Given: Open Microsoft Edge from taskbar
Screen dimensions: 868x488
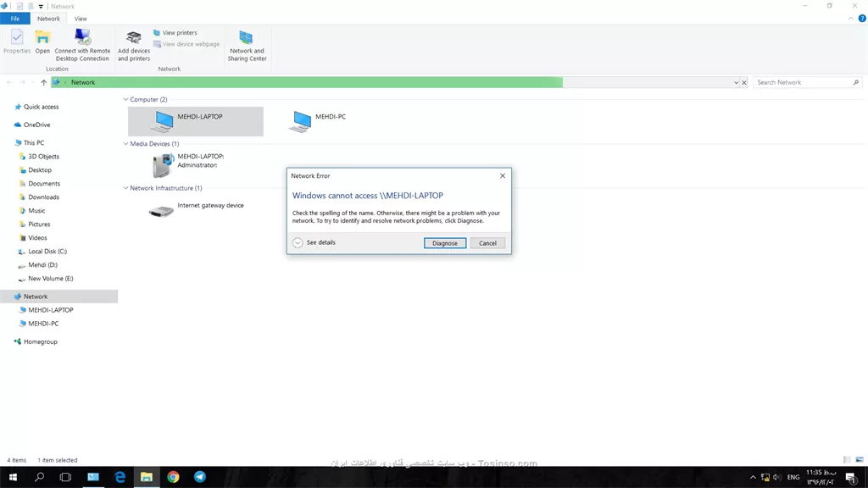Looking at the screenshot, I should pyautogui.click(x=120, y=477).
